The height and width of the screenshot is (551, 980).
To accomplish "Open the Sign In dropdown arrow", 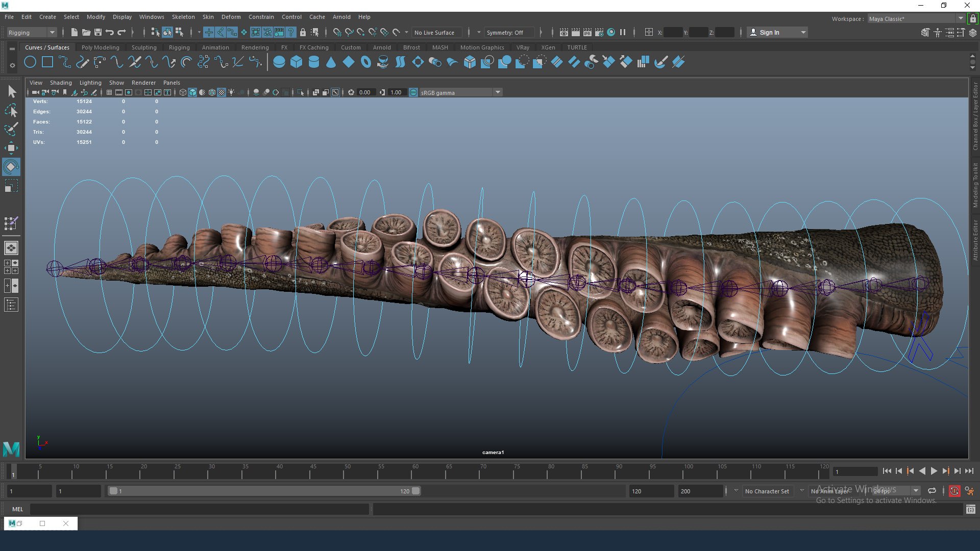I will tap(803, 33).
